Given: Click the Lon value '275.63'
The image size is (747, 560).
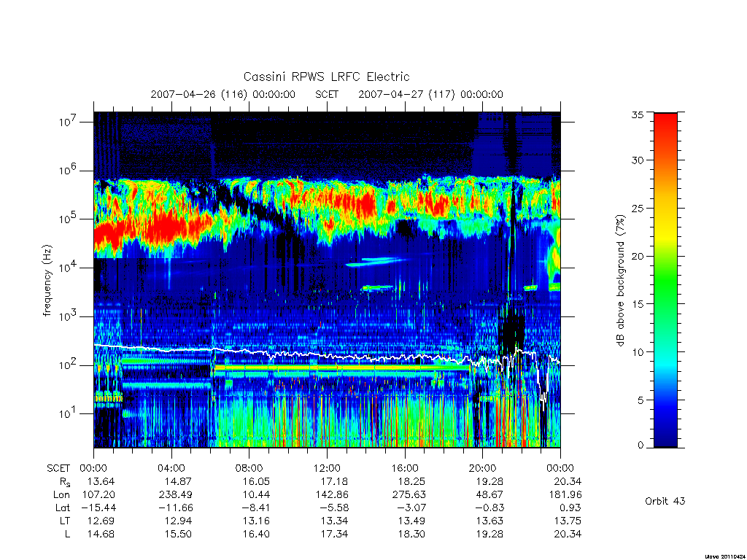Looking at the screenshot, I should (409, 495).
